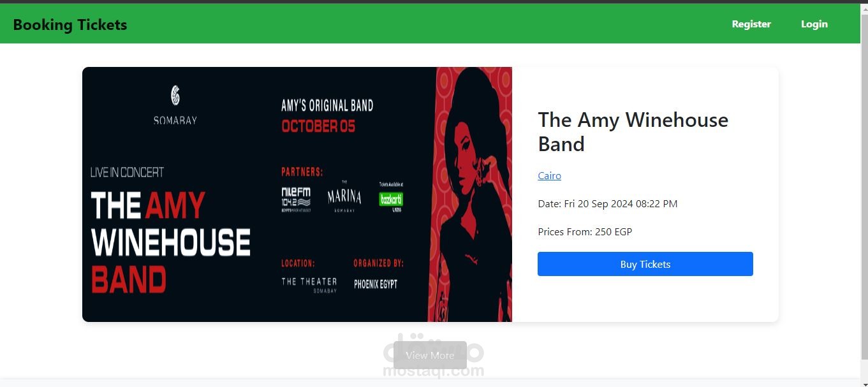Go to Booking Tickets home brand link

70,24
